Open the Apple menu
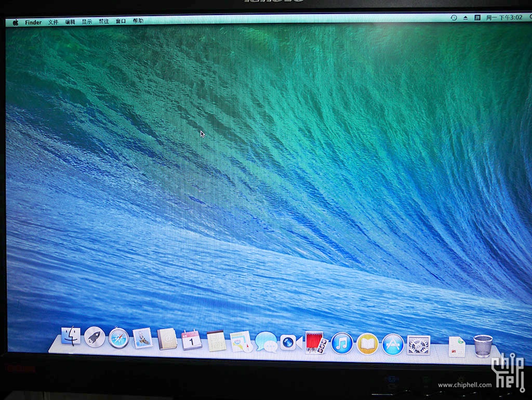 (x=15, y=22)
